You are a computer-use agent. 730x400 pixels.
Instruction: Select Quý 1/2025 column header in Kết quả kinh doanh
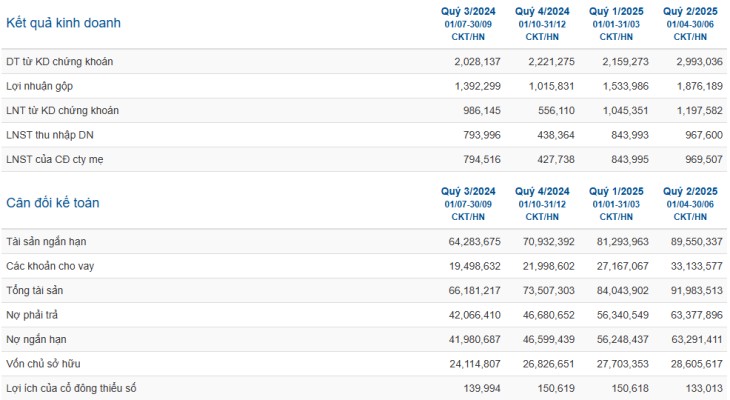(616, 11)
